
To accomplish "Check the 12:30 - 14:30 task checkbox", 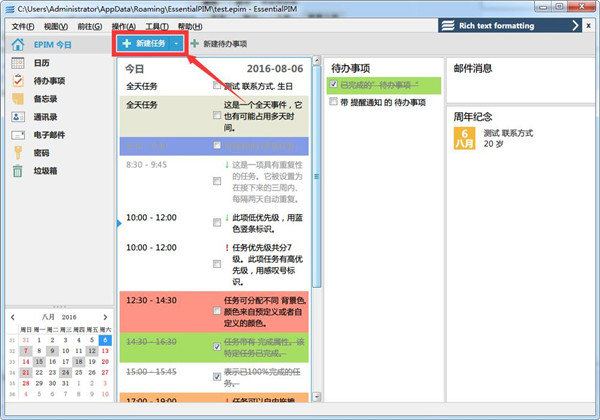I will pyautogui.click(x=217, y=312).
